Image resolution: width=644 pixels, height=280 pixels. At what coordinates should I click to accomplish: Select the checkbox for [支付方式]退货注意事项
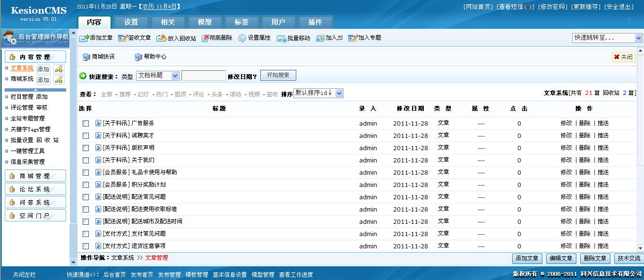[86, 246]
